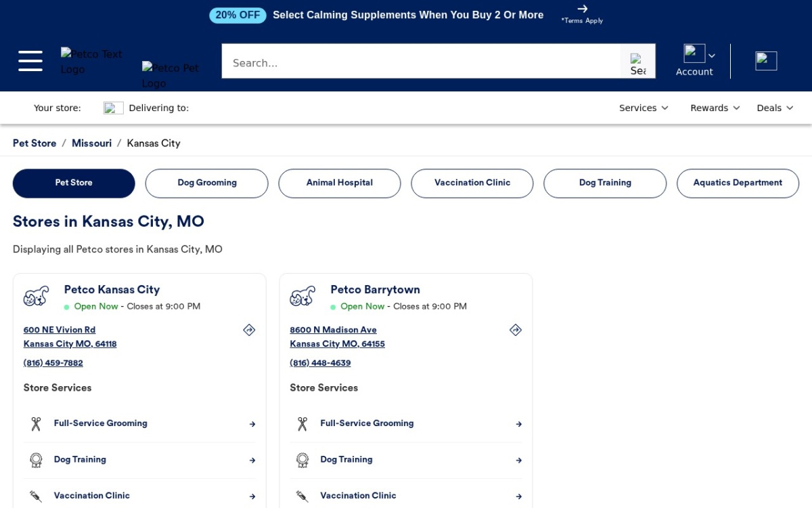Get directions to Petco Kansas City store
This screenshot has height=508, width=812.
pos(249,330)
